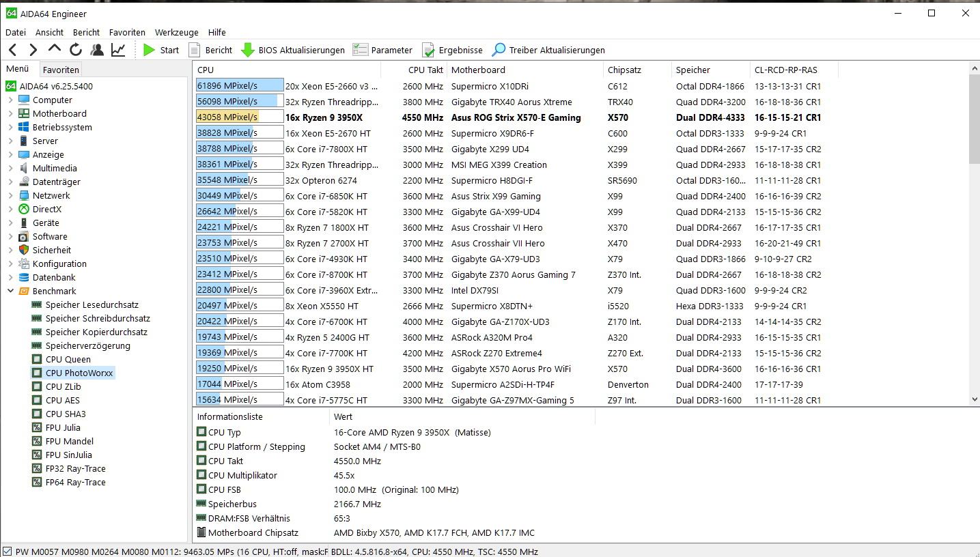Start the benchmark with the green Start button
The image size is (980, 557).
(161, 50)
